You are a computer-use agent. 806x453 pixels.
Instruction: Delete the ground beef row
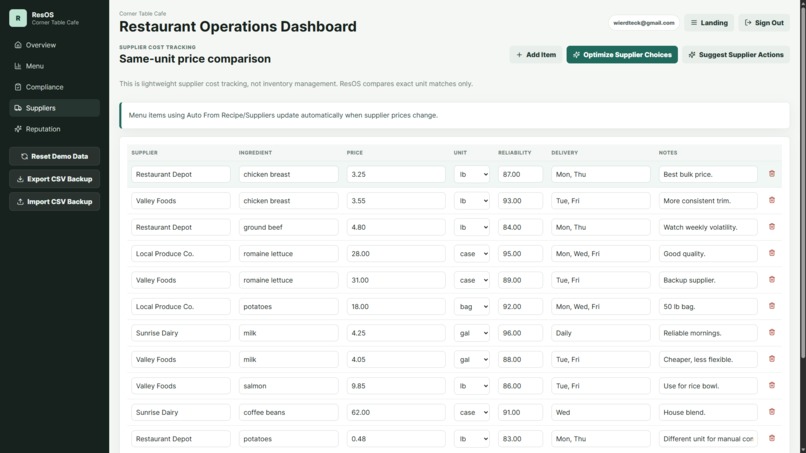click(x=772, y=227)
